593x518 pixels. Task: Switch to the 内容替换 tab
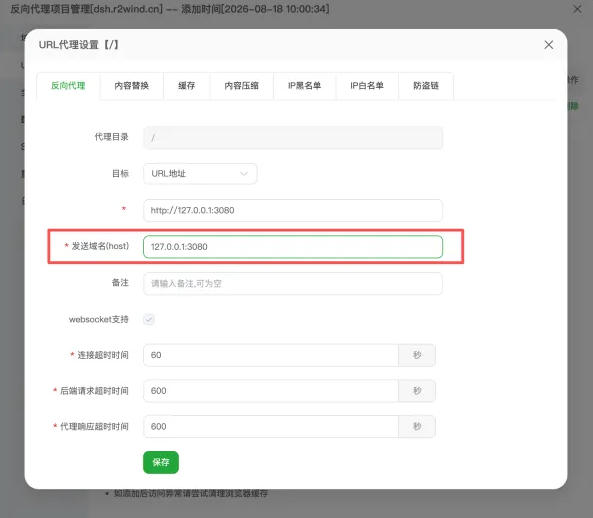point(132,86)
